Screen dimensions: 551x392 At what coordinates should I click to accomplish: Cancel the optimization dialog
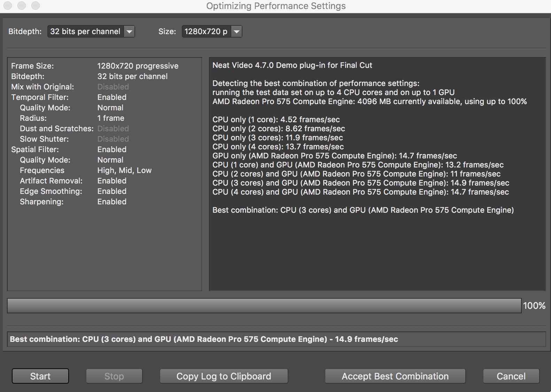point(511,376)
